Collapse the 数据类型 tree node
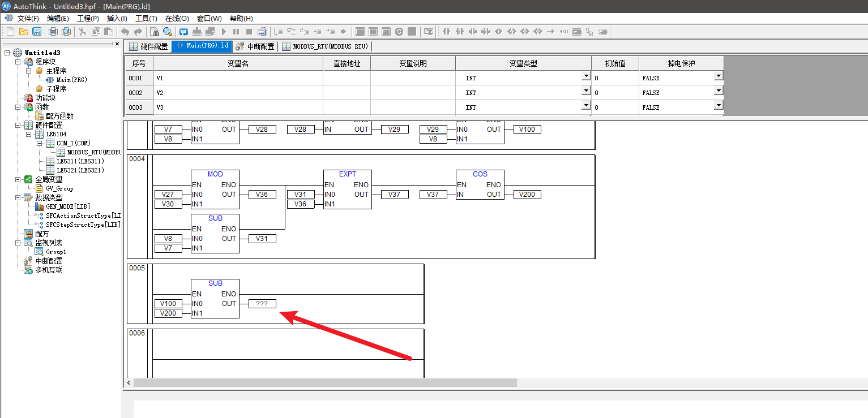Viewport: 868px width, 418px height. 18,197
